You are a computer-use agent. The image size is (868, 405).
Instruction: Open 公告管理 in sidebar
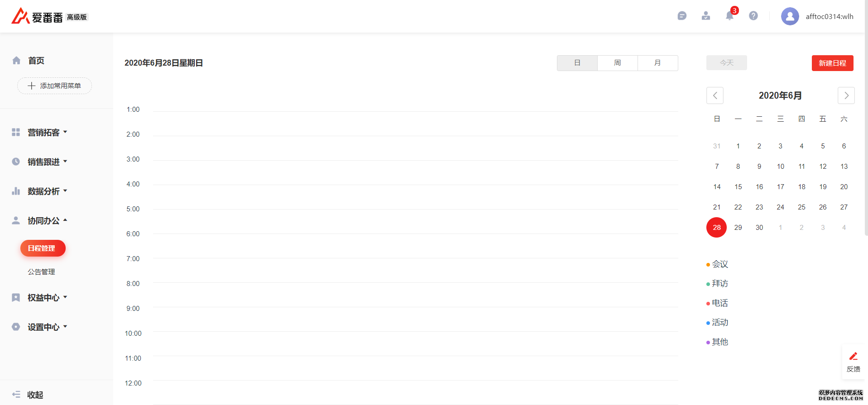(x=41, y=272)
